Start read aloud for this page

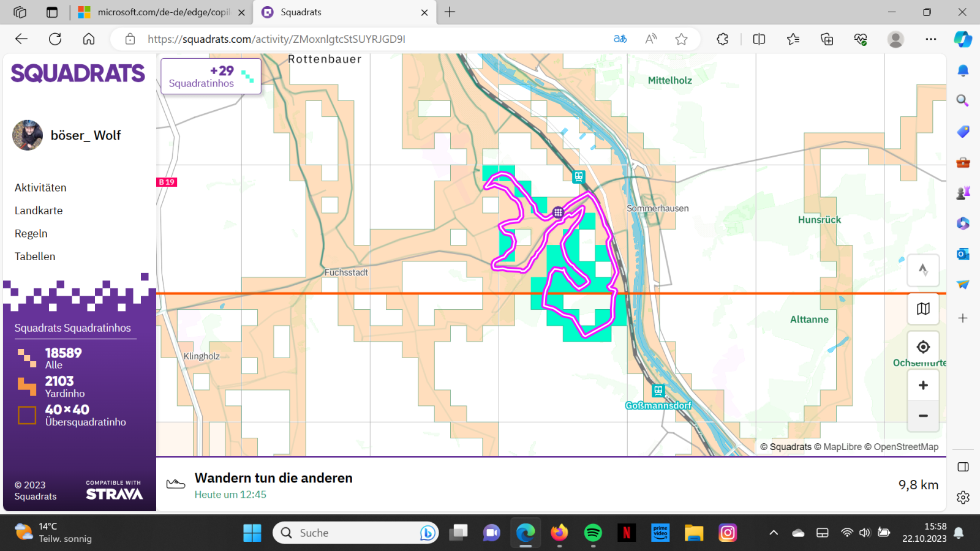point(651,39)
